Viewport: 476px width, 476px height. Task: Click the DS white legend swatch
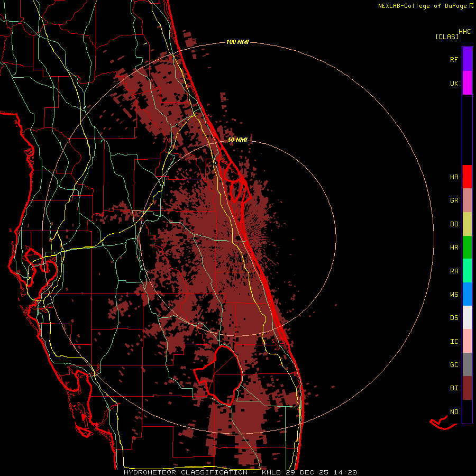coord(467,317)
